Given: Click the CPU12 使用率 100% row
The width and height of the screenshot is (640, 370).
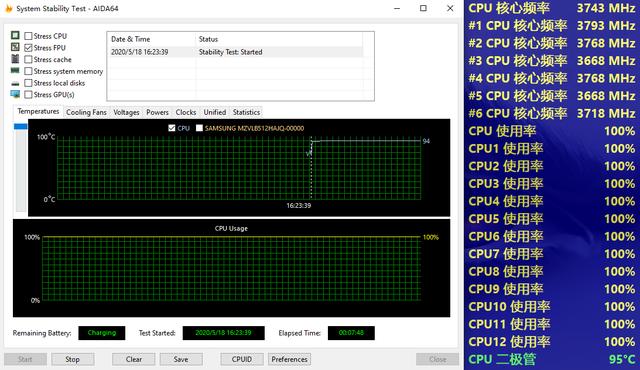Looking at the screenshot, I should point(552,341).
